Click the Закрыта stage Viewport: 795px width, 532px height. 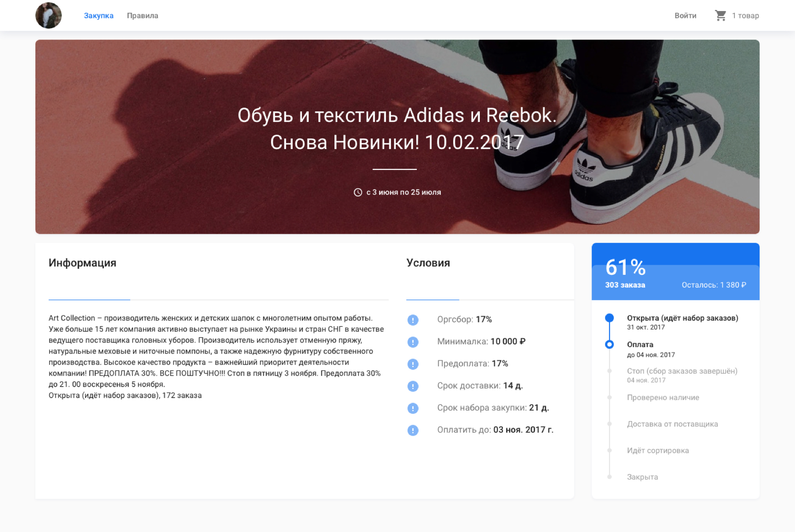(x=642, y=477)
